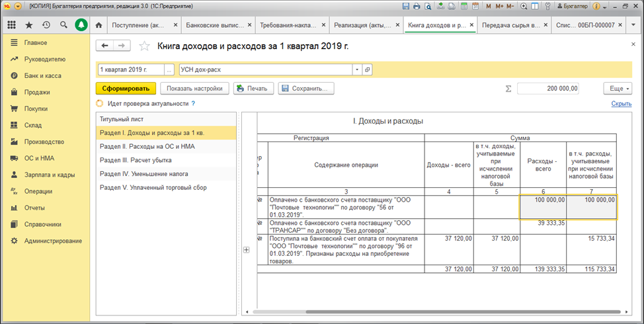
Task: Open the period selection ellipsis button
Action: (169, 70)
